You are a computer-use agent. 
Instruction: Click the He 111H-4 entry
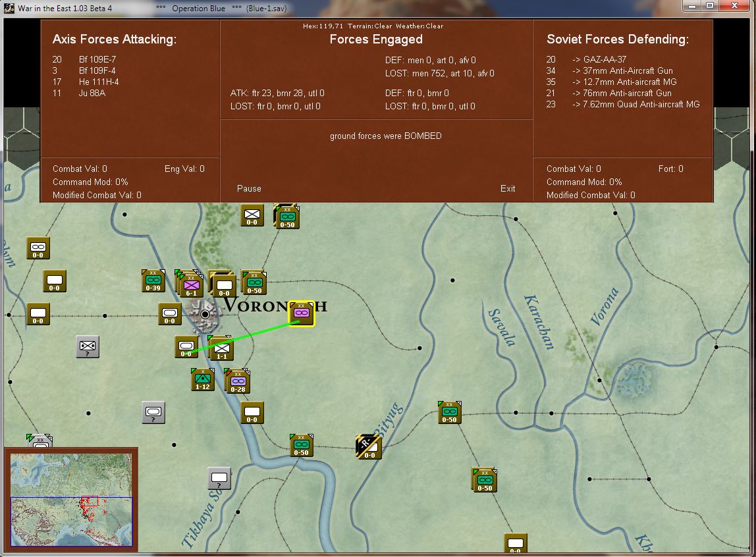(99, 82)
